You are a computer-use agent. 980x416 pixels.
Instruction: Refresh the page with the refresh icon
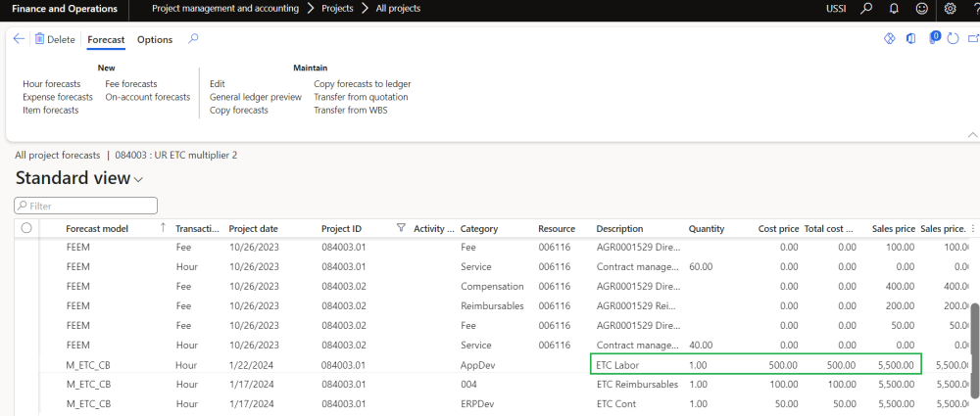tap(953, 39)
